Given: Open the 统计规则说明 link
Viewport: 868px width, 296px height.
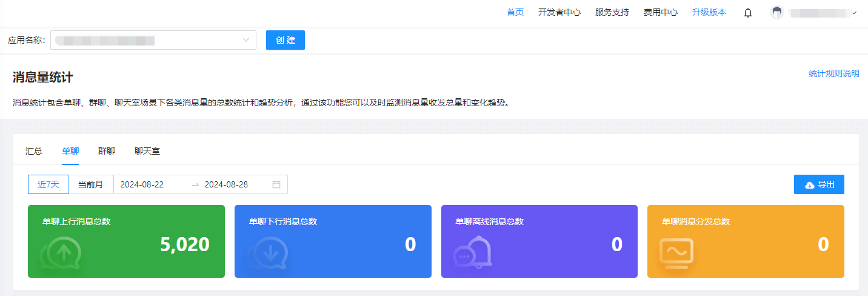Looking at the screenshot, I should [833, 73].
